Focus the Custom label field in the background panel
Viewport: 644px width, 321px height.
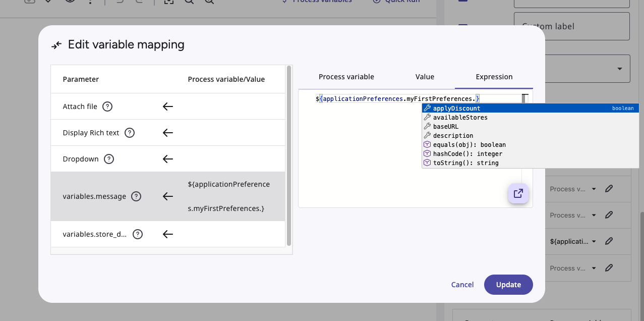point(572,26)
